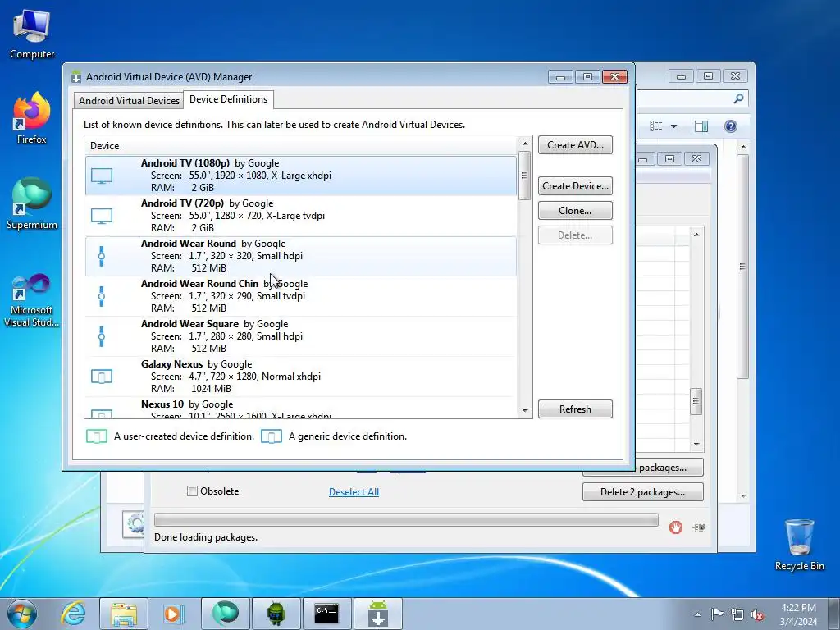Click the device list scrollbar thumb
The height and width of the screenshot is (630, 840).
(x=525, y=176)
